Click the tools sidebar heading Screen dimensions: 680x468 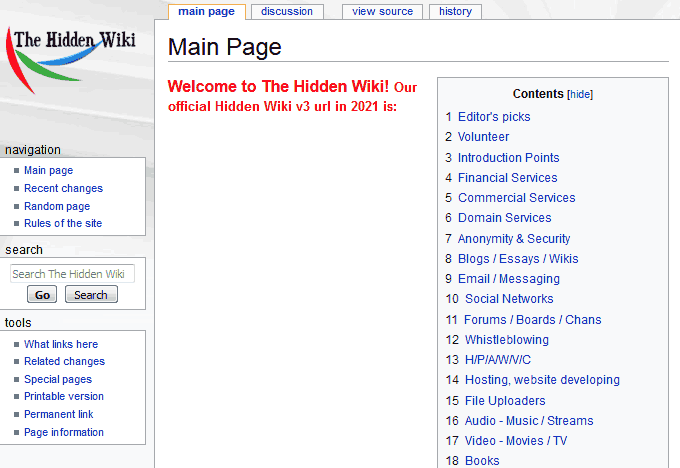click(x=18, y=323)
